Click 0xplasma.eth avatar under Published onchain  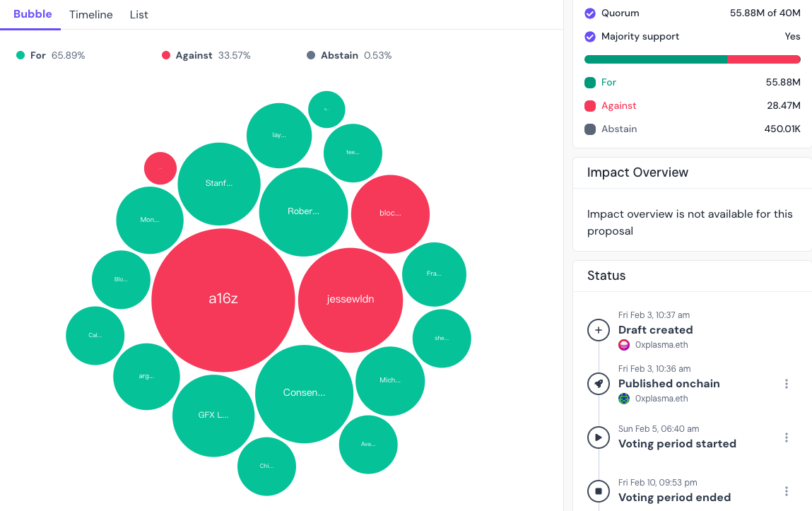point(624,399)
